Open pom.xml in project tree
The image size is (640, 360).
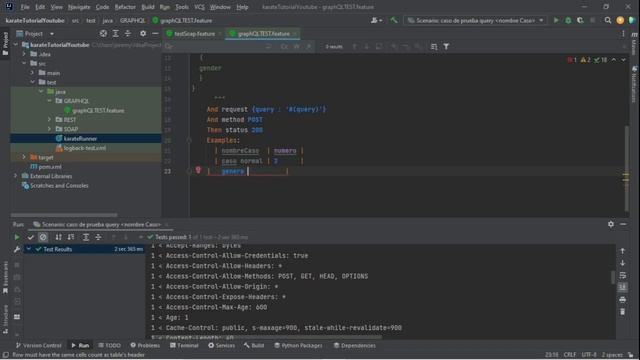coord(46,167)
